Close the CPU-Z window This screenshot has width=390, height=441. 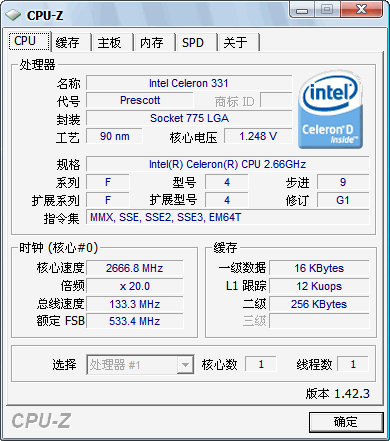pos(362,9)
